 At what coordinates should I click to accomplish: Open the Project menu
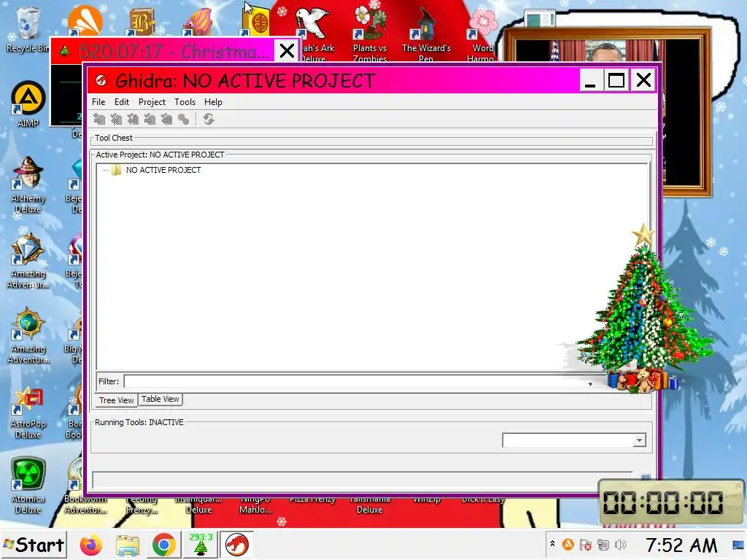coord(152,102)
